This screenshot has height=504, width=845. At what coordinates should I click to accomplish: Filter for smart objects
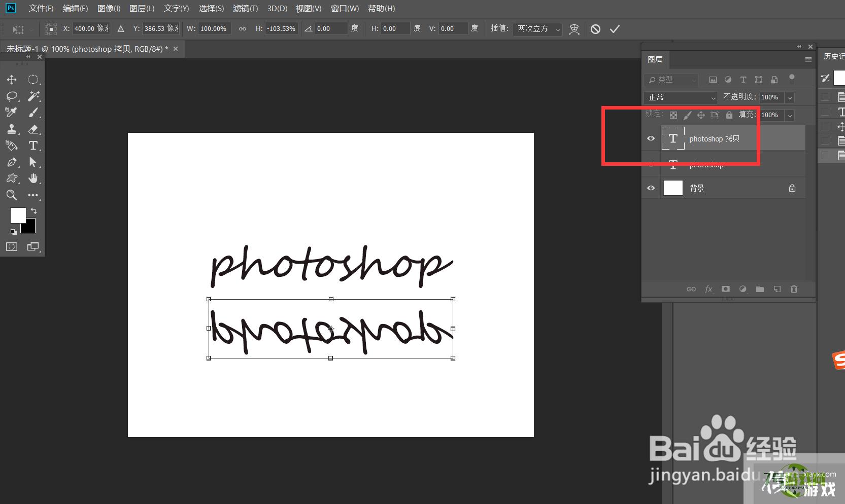pyautogui.click(x=774, y=80)
